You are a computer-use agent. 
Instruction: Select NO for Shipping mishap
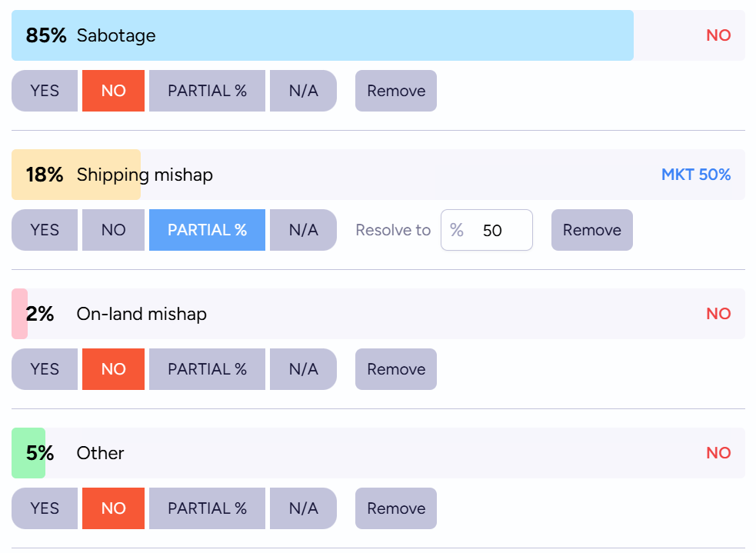(113, 230)
